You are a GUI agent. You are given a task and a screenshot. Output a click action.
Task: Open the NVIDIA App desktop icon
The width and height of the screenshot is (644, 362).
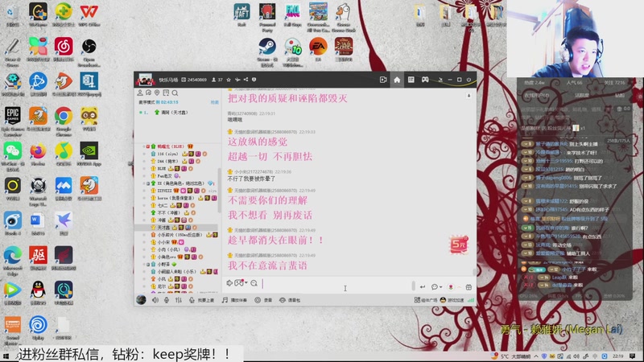(89, 154)
